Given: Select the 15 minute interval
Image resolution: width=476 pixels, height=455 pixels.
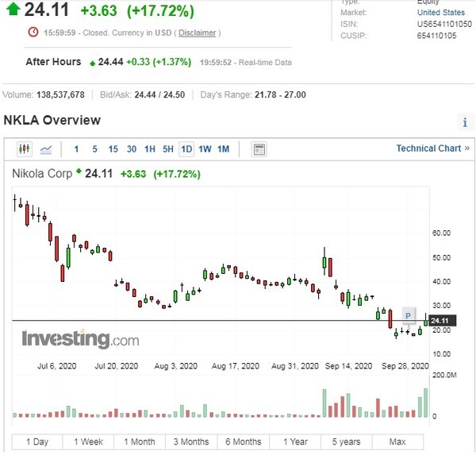Looking at the screenshot, I should pos(113,149).
